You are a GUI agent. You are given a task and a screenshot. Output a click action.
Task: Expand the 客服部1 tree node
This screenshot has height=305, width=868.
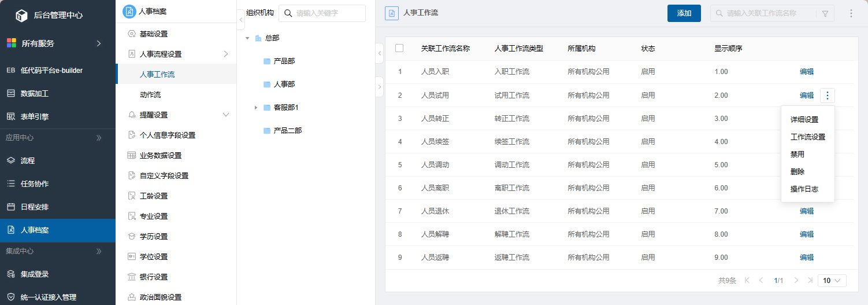click(x=256, y=108)
